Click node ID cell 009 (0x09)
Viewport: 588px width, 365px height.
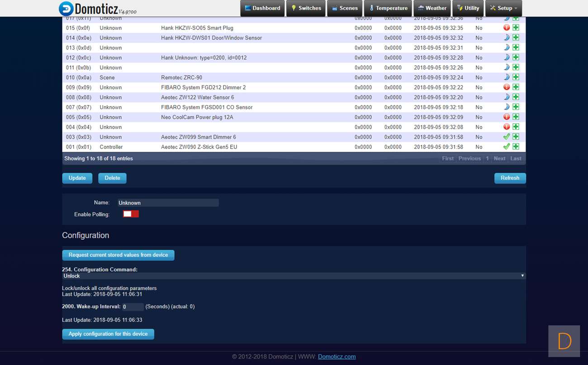point(79,87)
